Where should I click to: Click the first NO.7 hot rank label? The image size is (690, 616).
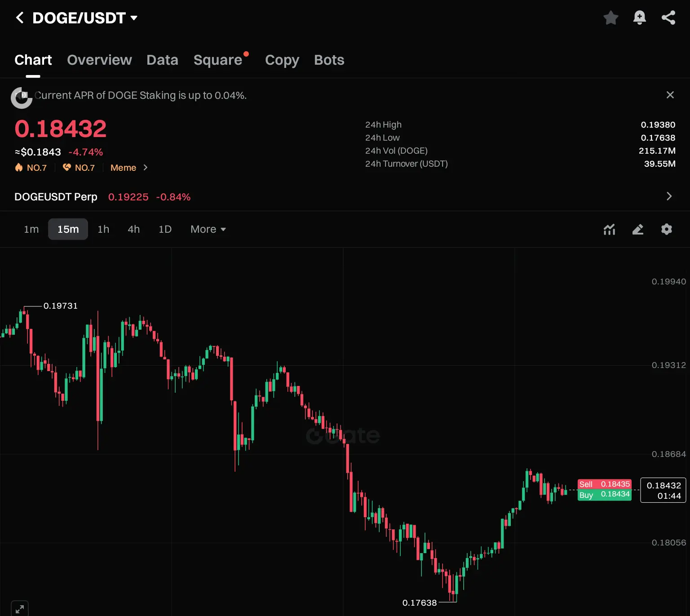pyautogui.click(x=37, y=168)
